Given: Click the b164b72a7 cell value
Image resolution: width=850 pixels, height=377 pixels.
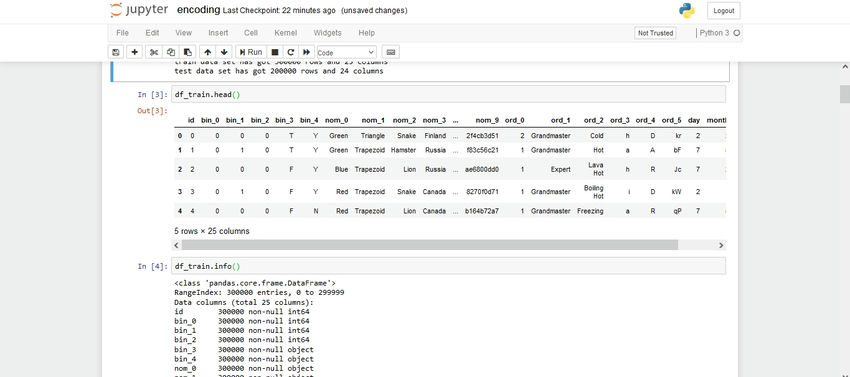Looking at the screenshot, I should 482,211.
